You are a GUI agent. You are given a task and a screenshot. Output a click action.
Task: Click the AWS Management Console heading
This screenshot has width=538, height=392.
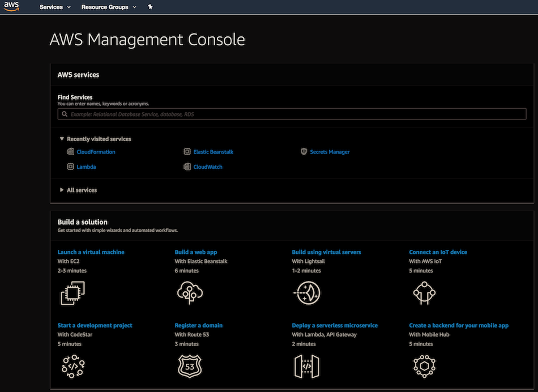click(x=147, y=40)
